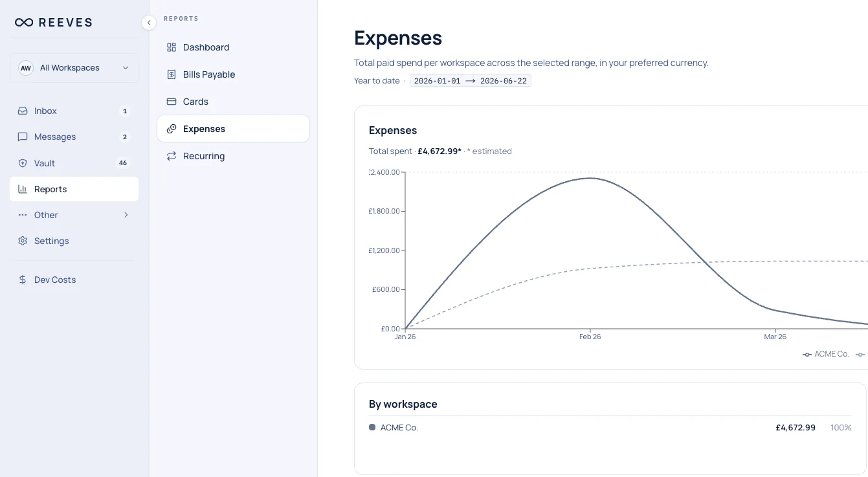This screenshot has height=477, width=868.
Task: Select Reports in the sidebar
Action: tap(74, 189)
